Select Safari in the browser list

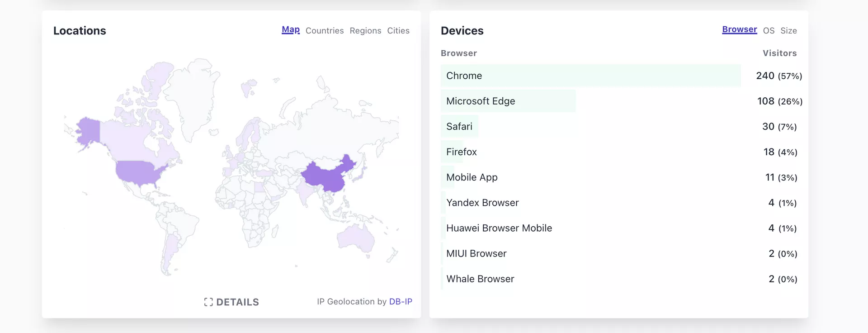[x=459, y=127]
